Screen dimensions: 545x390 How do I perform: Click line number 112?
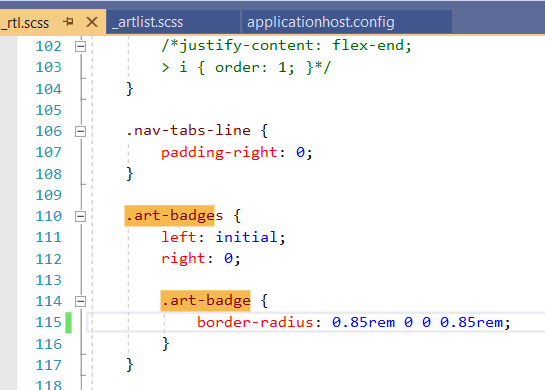point(49,259)
